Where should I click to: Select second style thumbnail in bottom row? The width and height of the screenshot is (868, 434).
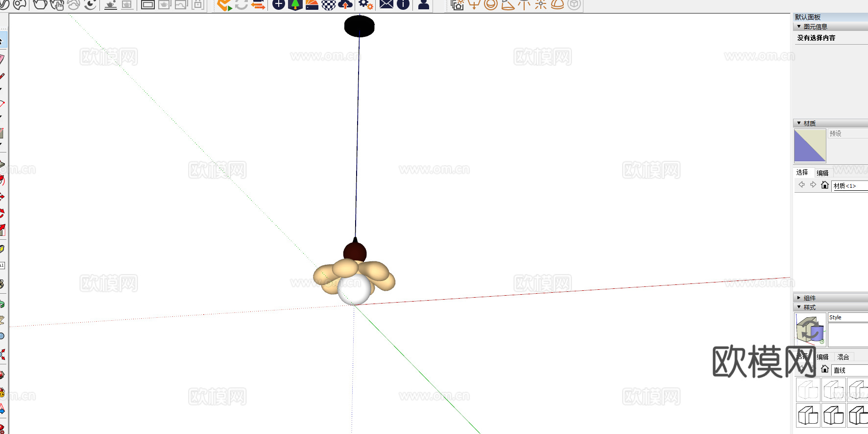pyautogui.click(x=834, y=415)
